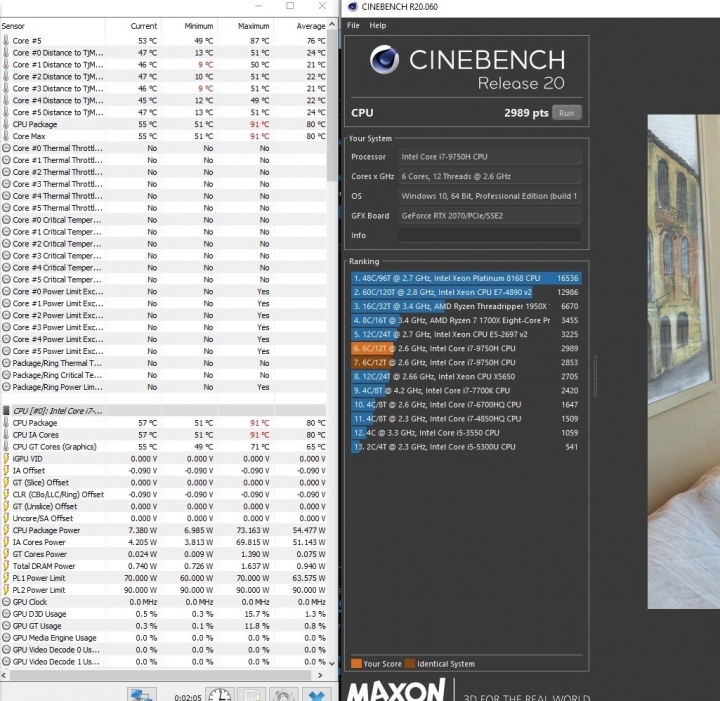Click the circle icon beside GPU Clock
This screenshot has width=720, height=701.
click(6, 601)
